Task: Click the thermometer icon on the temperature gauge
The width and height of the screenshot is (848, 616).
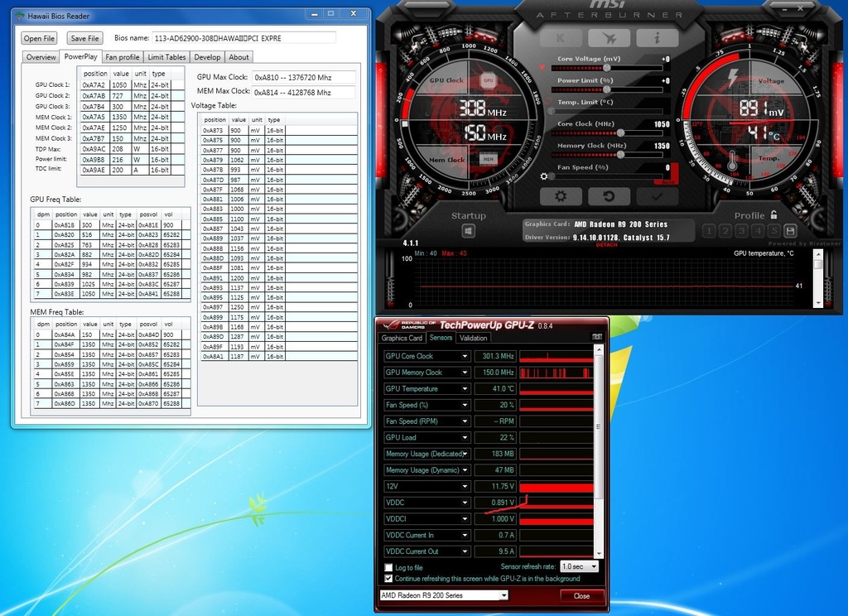Action: click(x=732, y=161)
